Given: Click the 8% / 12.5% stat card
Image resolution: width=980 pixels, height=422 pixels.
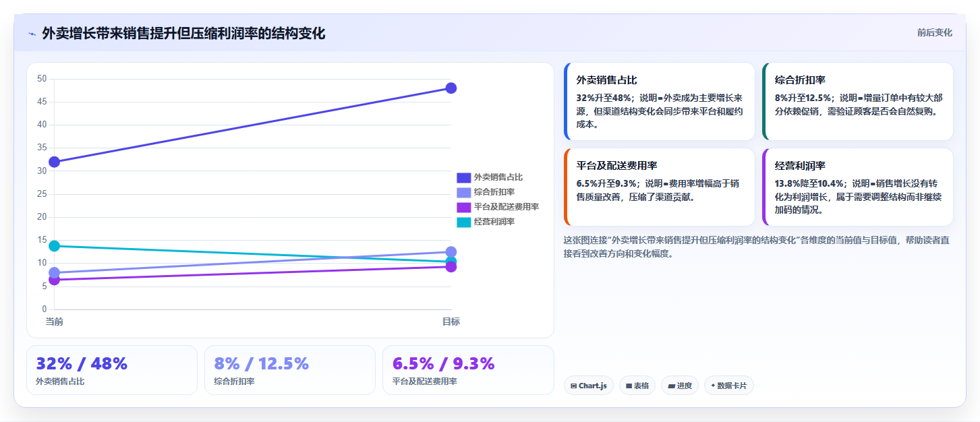Looking at the screenshot, I should tap(290, 370).
